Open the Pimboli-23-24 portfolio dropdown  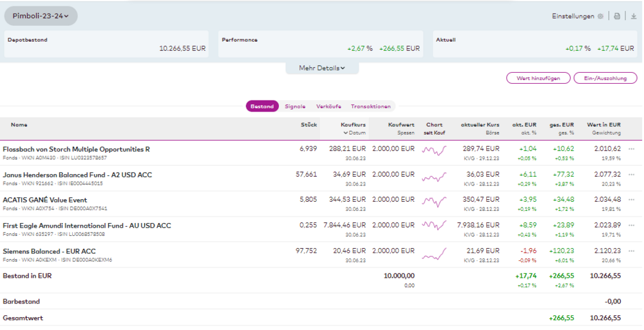tap(41, 16)
